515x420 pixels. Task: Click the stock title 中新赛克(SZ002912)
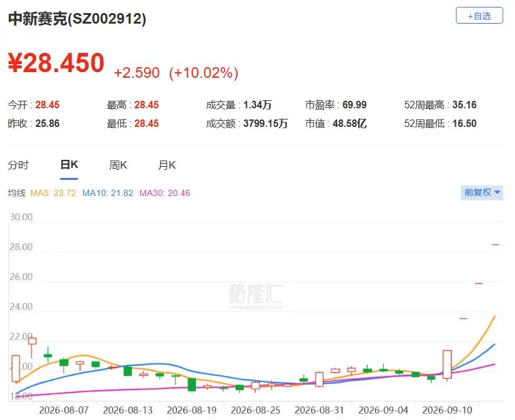pos(77,19)
